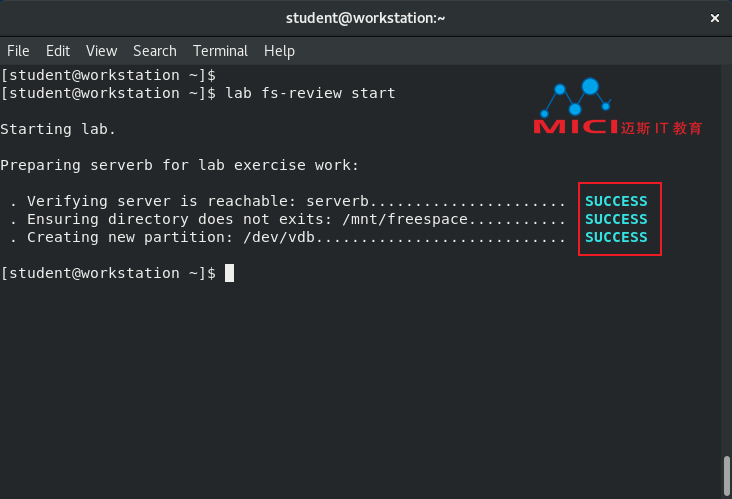
Task: Click the blue network graph logo graphic
Action: pyautogui.click(x=575, y=97)
